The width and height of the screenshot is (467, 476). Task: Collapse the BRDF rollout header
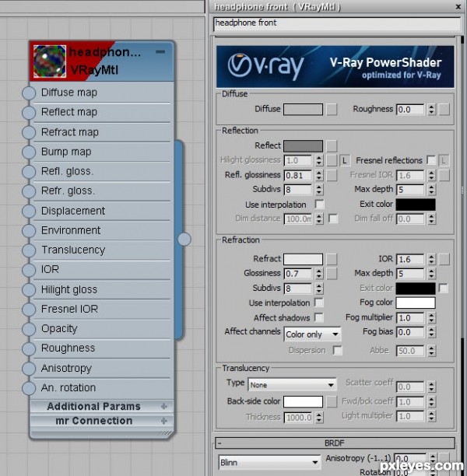(335, 443)
